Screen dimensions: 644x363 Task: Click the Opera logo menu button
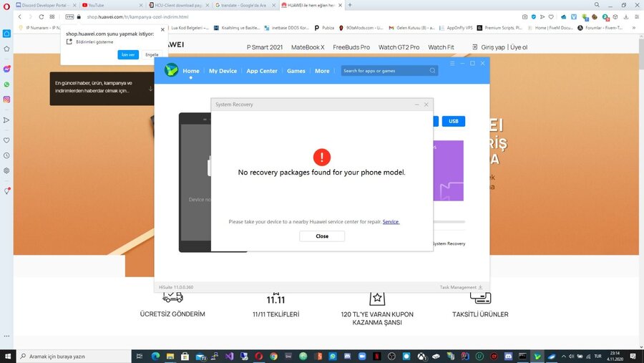(x=6, y=6)
